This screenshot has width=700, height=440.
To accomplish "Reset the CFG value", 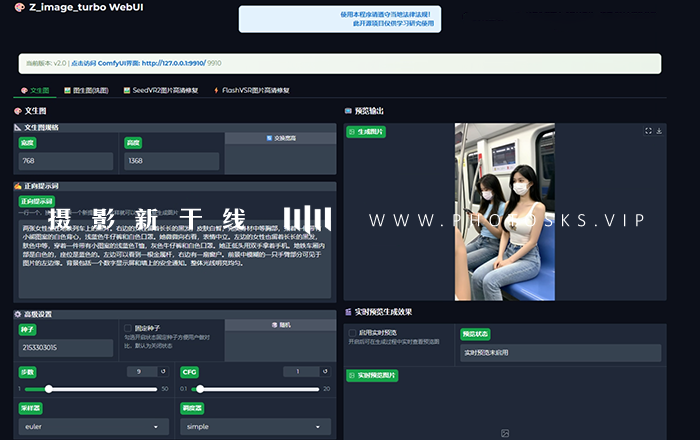I will click(x=326, y=372).
